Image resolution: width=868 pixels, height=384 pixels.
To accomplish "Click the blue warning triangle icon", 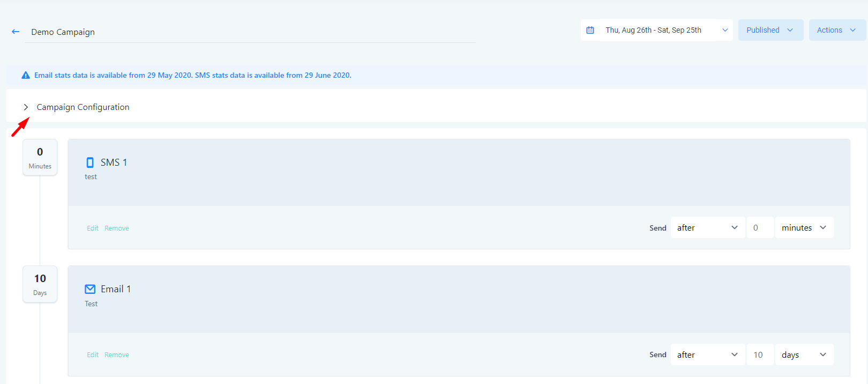I will click(x=26, y=75).
